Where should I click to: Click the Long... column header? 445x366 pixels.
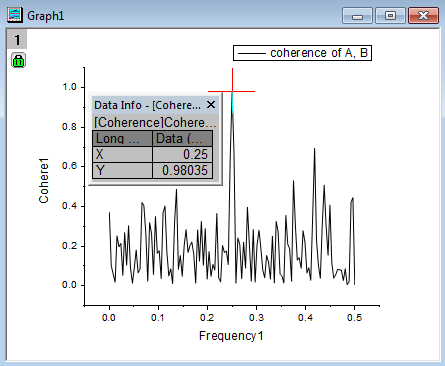click(x=122, y=138)
